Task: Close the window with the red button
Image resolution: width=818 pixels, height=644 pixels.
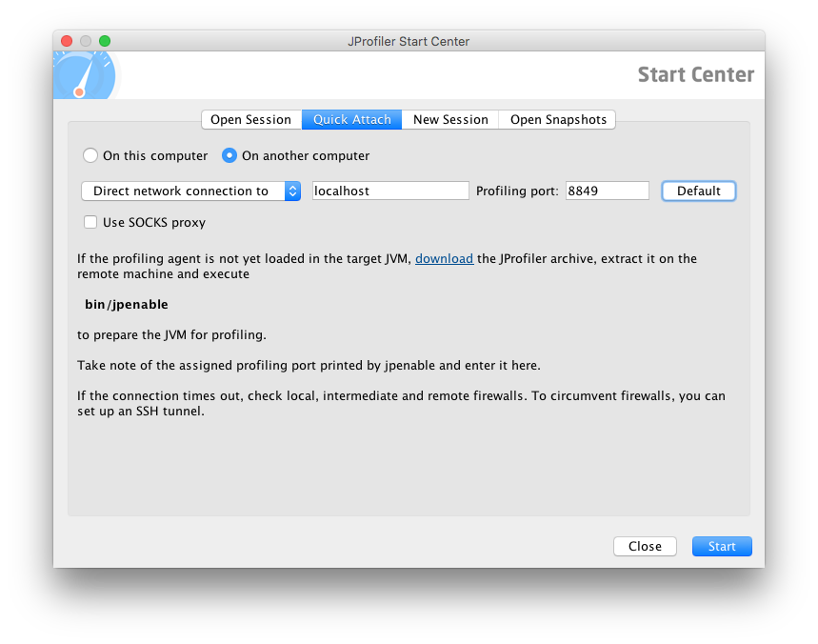Action: [x=67, y=41]
